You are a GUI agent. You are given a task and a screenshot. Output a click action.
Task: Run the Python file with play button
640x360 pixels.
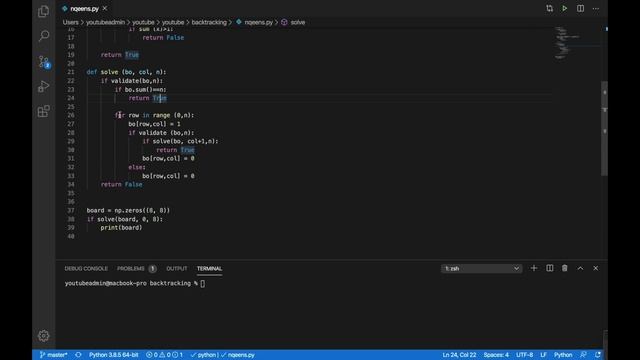click(564, 9)
